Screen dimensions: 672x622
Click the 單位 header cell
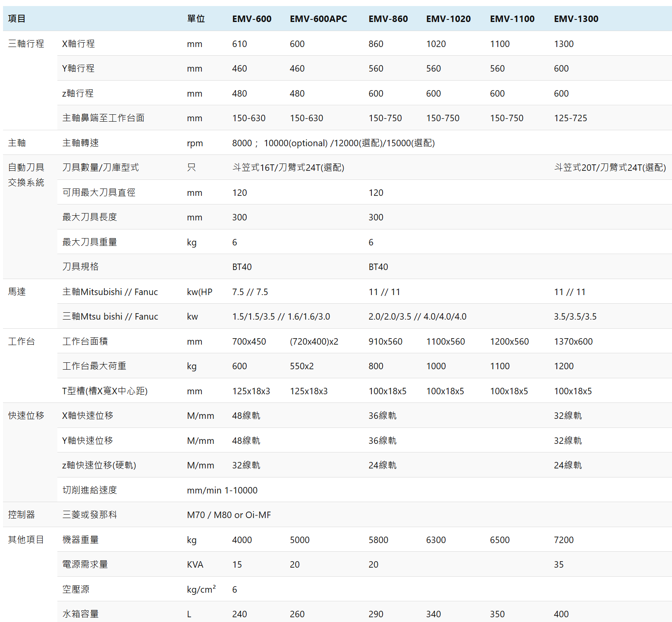196,19
